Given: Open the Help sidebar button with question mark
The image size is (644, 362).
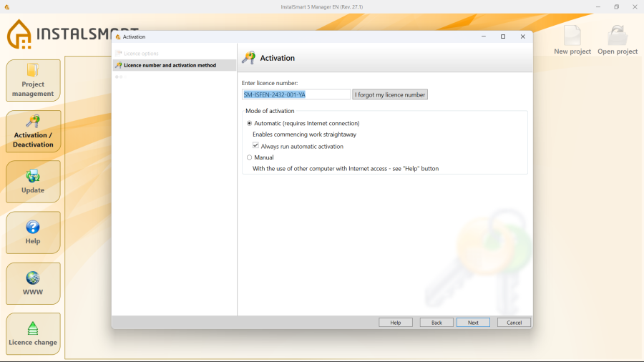Looking at the screenshot, I should [x=33, y=233].
